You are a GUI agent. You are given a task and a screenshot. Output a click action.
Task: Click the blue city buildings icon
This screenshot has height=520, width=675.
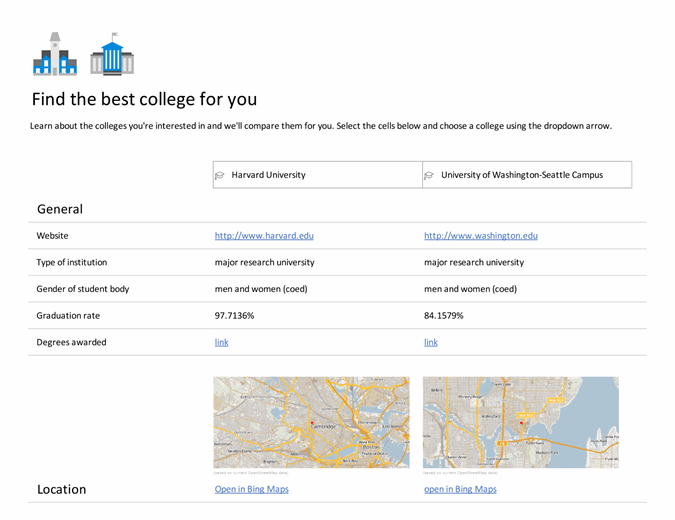[54, 55]
